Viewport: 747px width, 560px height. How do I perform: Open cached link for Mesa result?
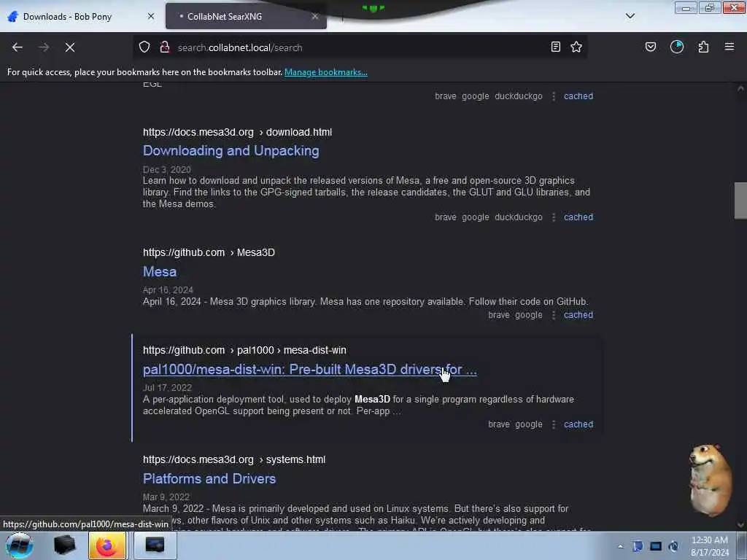coord(578,315)
